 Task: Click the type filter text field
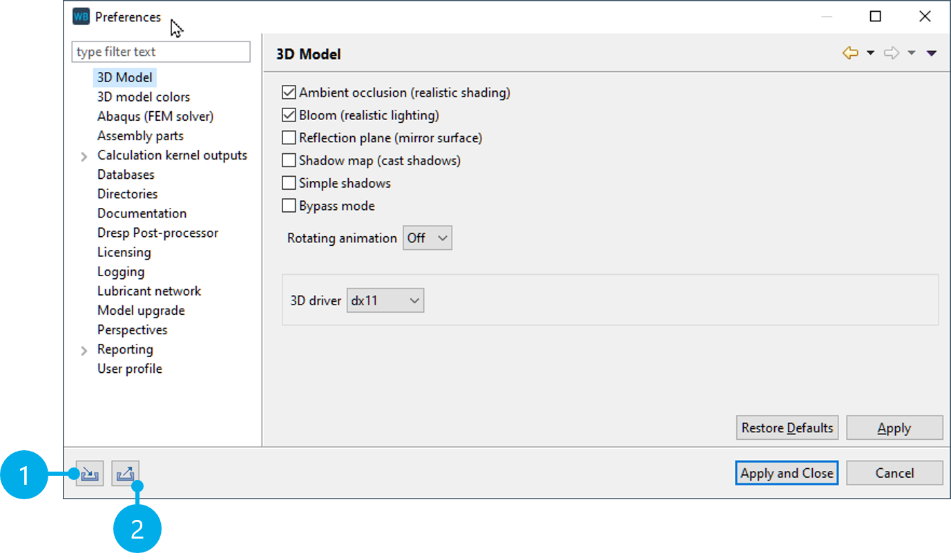160,51
